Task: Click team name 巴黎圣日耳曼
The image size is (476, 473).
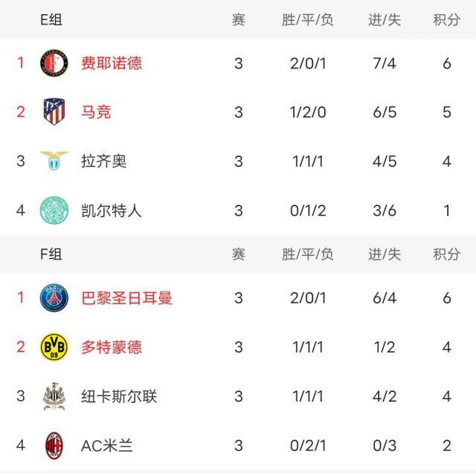Action: pos(126,297)
